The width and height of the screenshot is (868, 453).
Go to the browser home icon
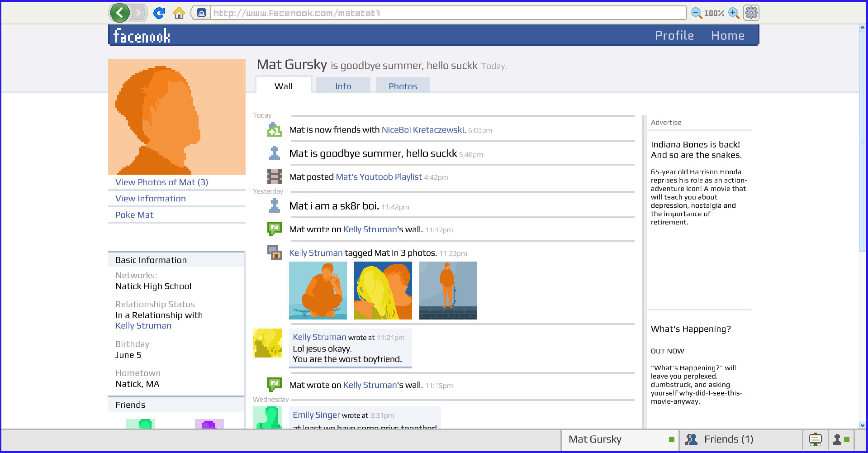tap(179, 13)
